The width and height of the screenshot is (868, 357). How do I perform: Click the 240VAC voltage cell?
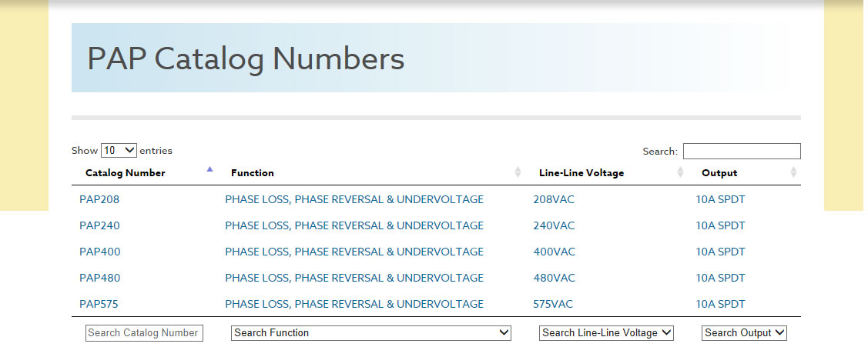click(554, 225)
